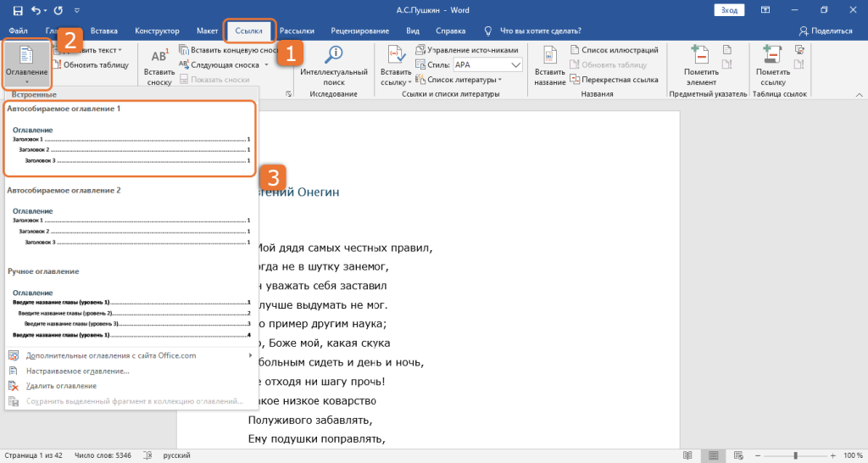Open the Справка tab
Screen dimensions: 868x463
451,31
